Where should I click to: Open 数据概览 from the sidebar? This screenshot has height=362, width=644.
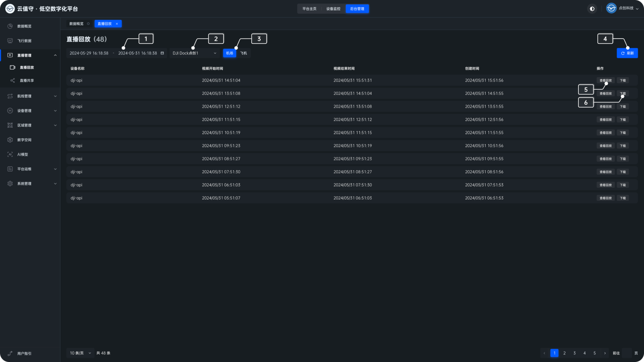(24, 26)
